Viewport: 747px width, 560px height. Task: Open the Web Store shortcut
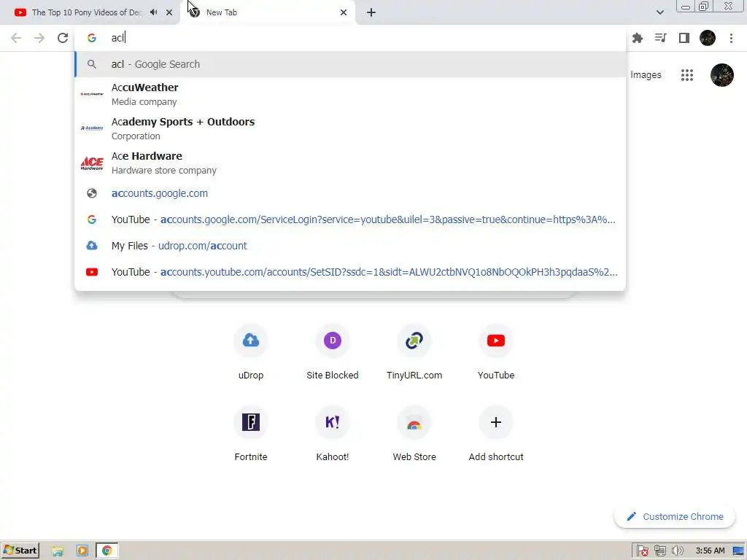coord(414,433)
